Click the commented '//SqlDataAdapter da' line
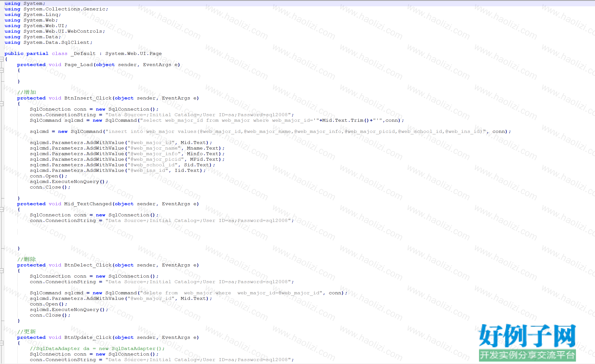The height and width of the screenshot is (364, 595). pyautogui.click(x=97, y=349)
